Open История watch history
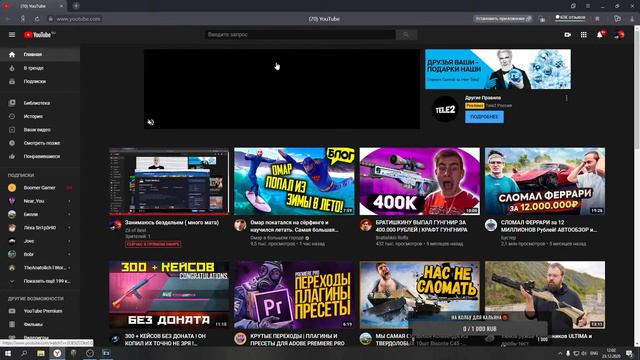This screenshot has width=640, height=360. 40,116
